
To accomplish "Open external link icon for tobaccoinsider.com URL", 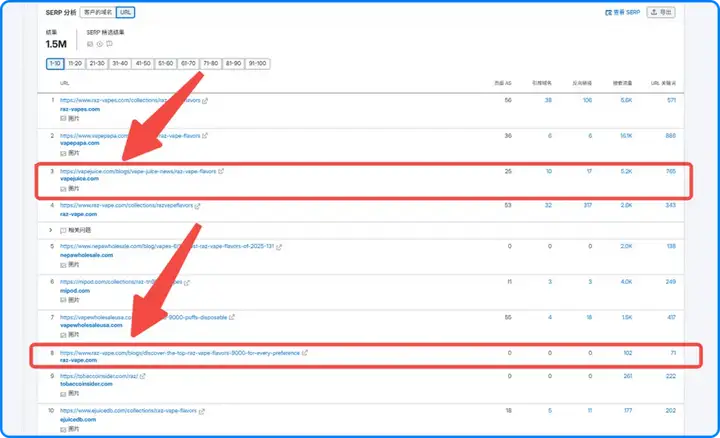I will (x=142, y=376).
